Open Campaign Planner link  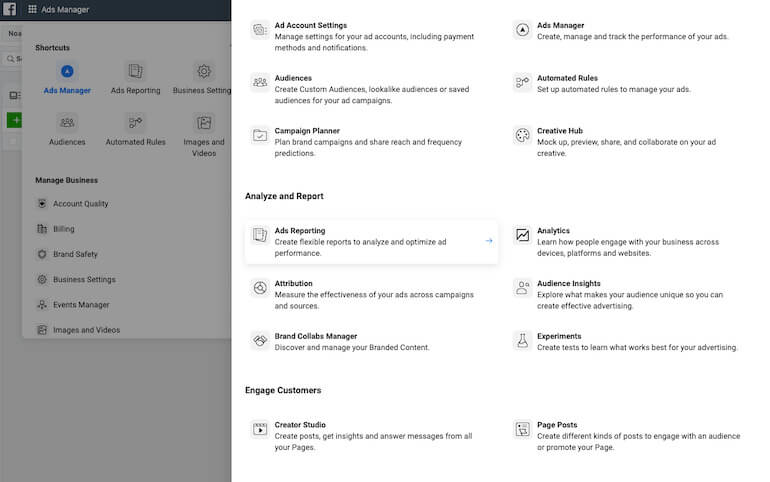(307, 131)
